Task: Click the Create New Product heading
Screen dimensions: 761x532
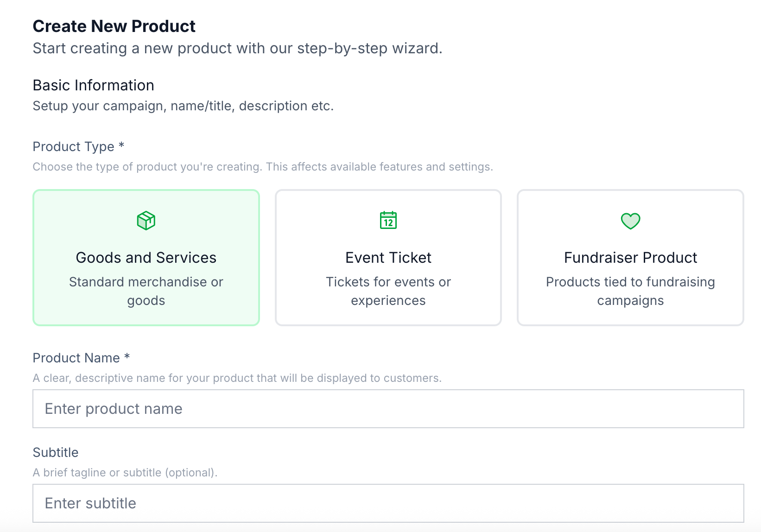Action: tap(114, 26)
